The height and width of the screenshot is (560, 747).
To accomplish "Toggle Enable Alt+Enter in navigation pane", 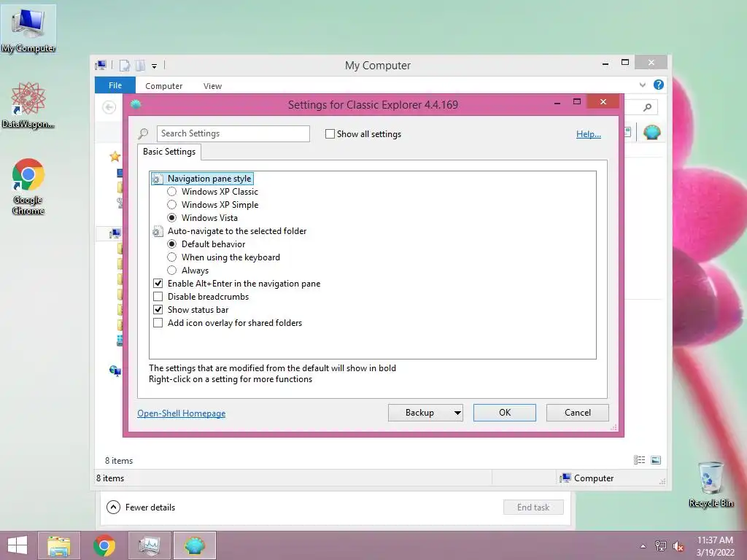I will click(158, 284).
